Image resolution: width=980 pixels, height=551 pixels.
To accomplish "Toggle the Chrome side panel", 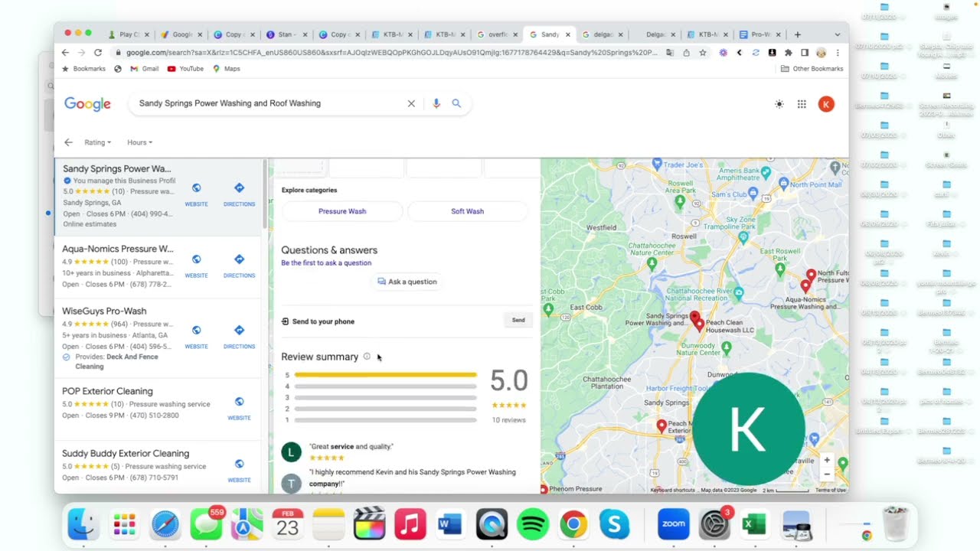I will [805, 53].
